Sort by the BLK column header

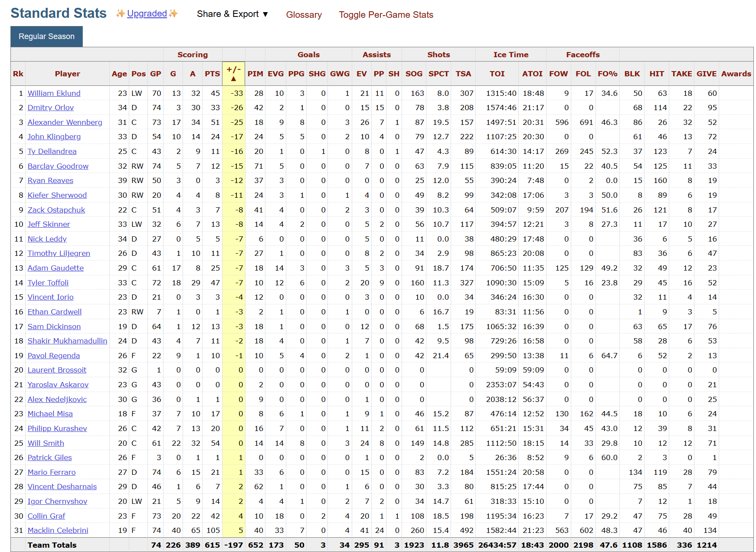tap(632, 74)
